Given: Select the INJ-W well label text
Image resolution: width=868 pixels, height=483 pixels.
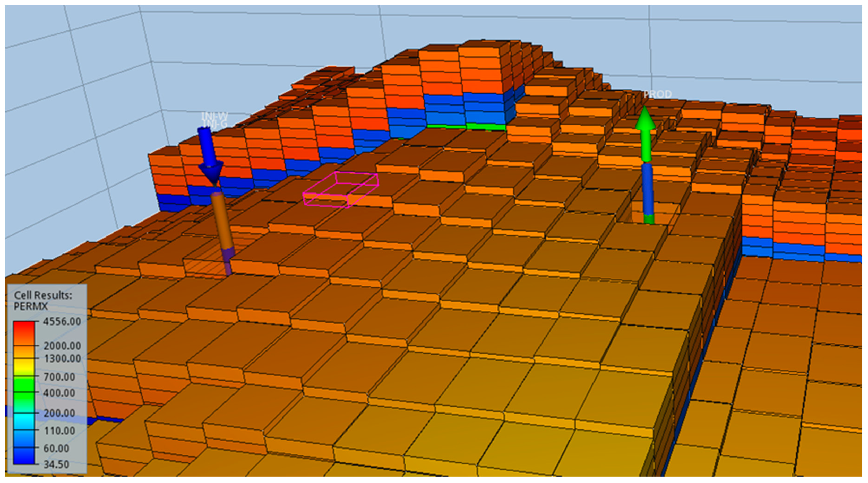Looking at the screenshot, I should click(214, 116).
